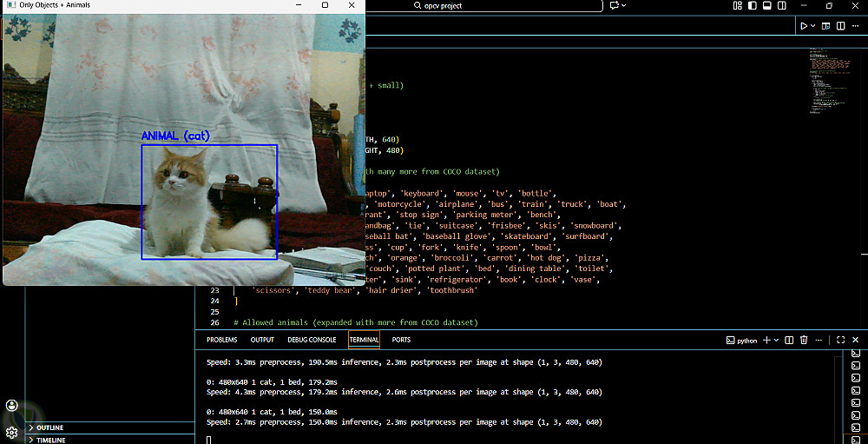Select the python terminal label in panel header
868x444 pixels.
click(742, 341)
